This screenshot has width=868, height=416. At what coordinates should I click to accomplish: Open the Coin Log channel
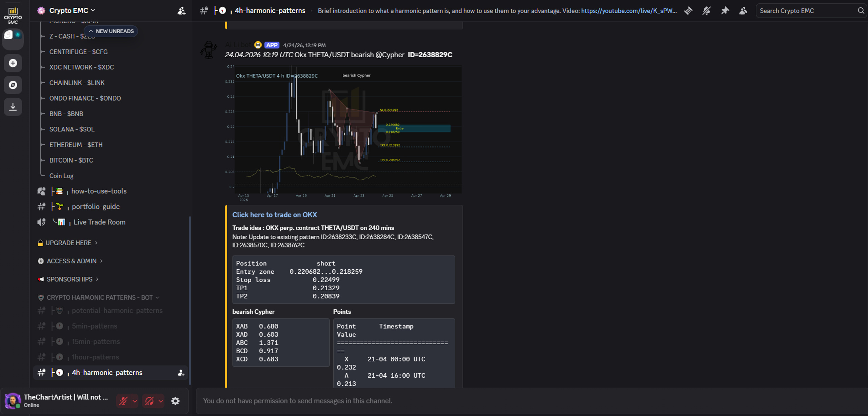pyautogui.click(x=61, y=176)
